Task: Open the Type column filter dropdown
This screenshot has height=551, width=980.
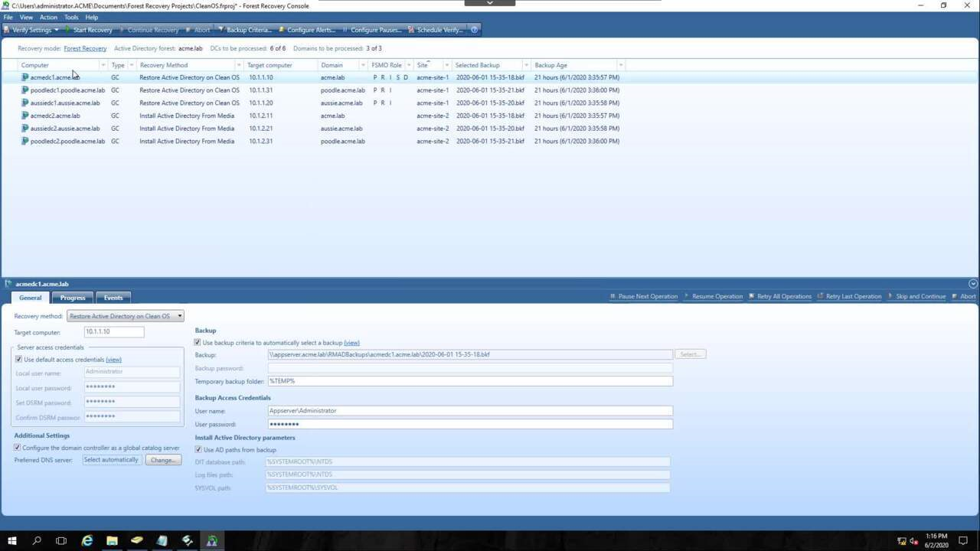Action: [x=132, y=65]
